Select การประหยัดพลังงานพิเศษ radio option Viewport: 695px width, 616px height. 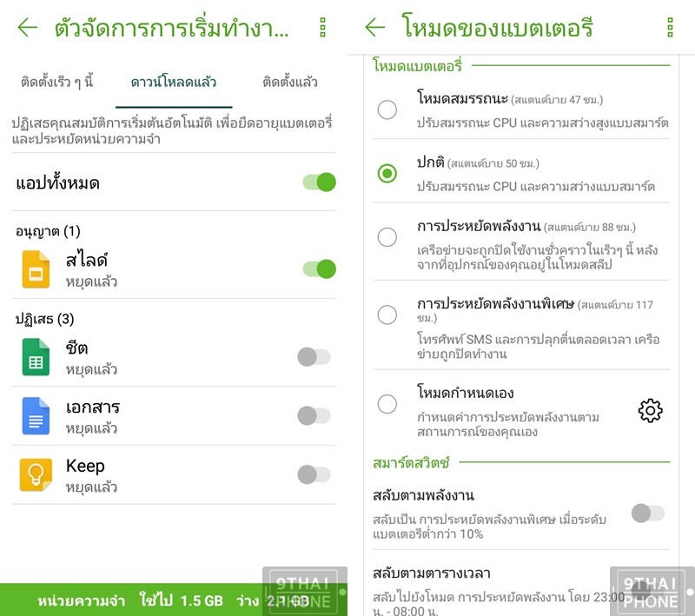point(387,315)
